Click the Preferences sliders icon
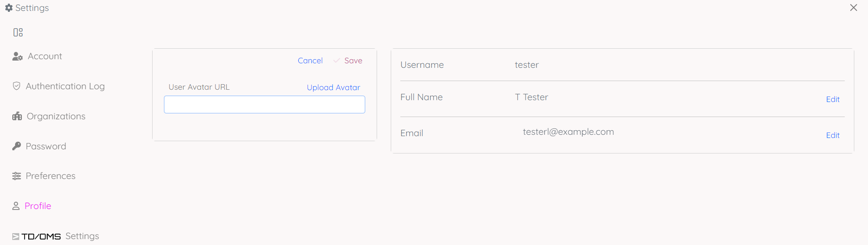 coord(16,176)
